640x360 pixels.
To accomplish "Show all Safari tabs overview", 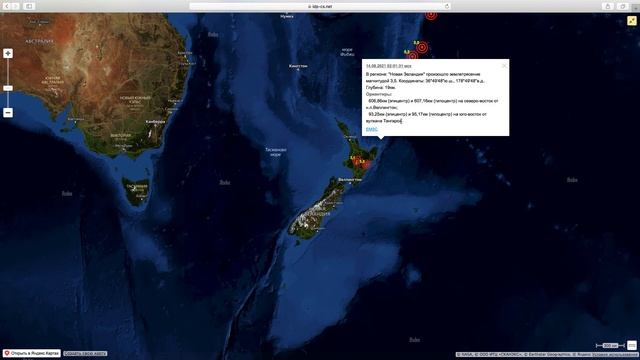I will (622, 6).
